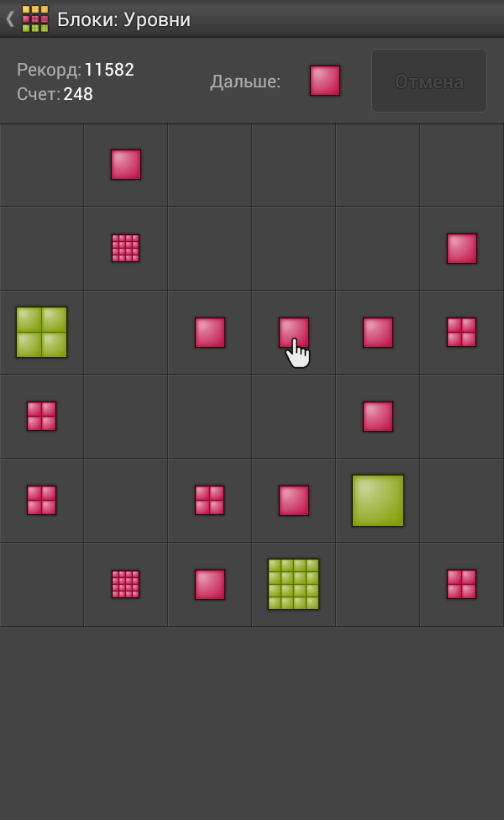Screen dimensions: 504x820
Task: Select the next block preview beside Дальше
Action: coord(325,81)
